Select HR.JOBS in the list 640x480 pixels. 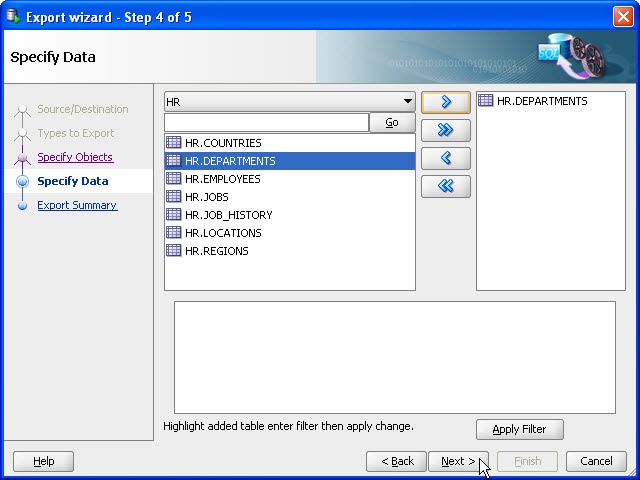tap(290, 197)
